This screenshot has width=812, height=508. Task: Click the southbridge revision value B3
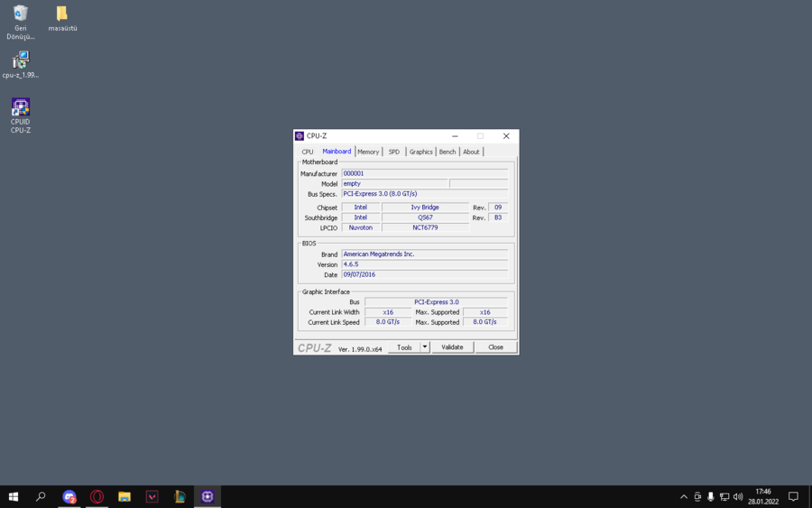point(498,217)
